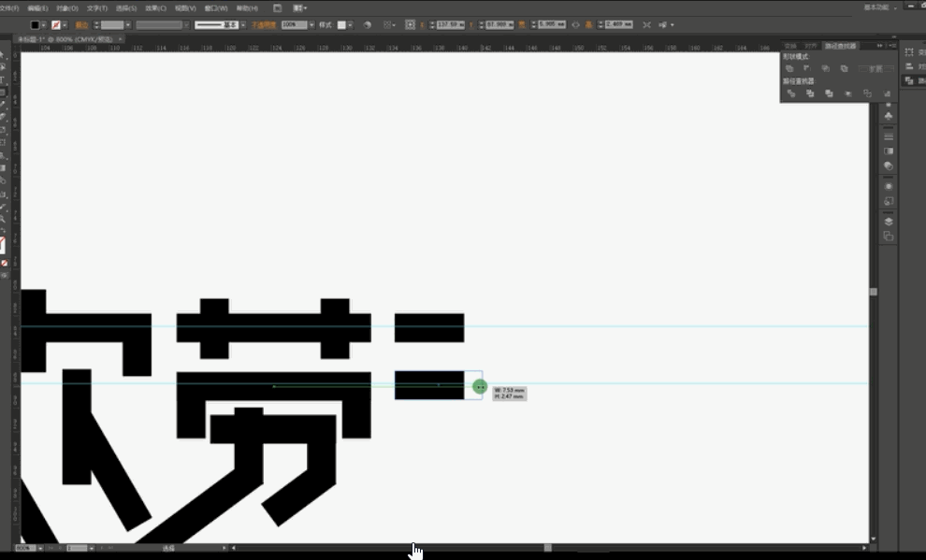This screenshot has width=926, height=560.
Task: Click the black fill color swatch
Action: tap(35, 25)
